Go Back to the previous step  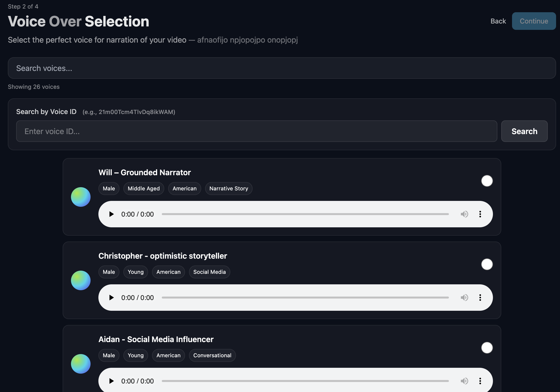click(x=498, y=21)
